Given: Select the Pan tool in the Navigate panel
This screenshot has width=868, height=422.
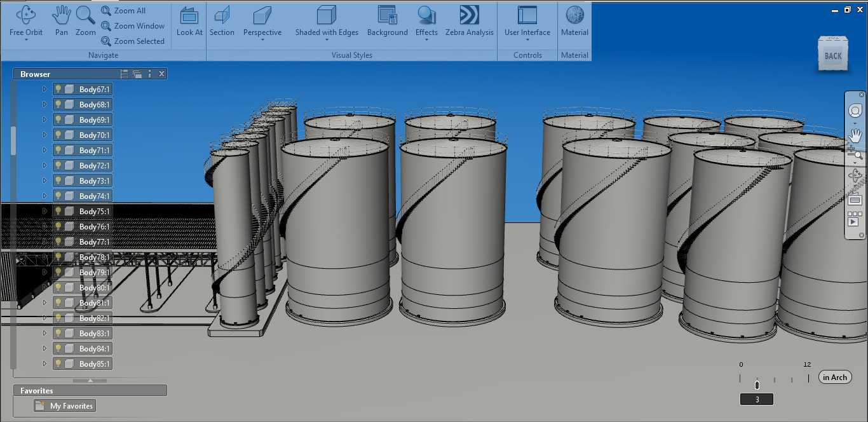Looking at the screenshot, I should tap(61, 20).
